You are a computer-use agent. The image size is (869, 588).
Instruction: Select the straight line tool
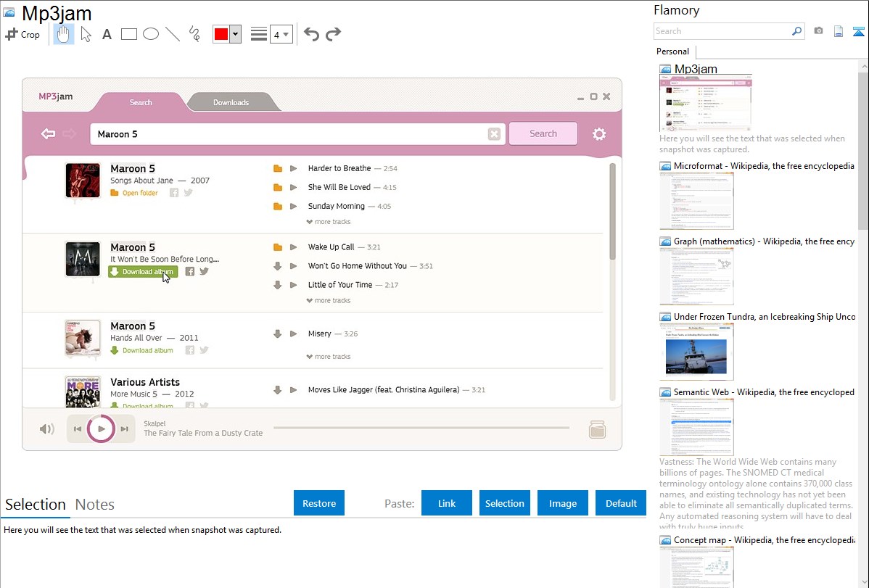[173, 34]
